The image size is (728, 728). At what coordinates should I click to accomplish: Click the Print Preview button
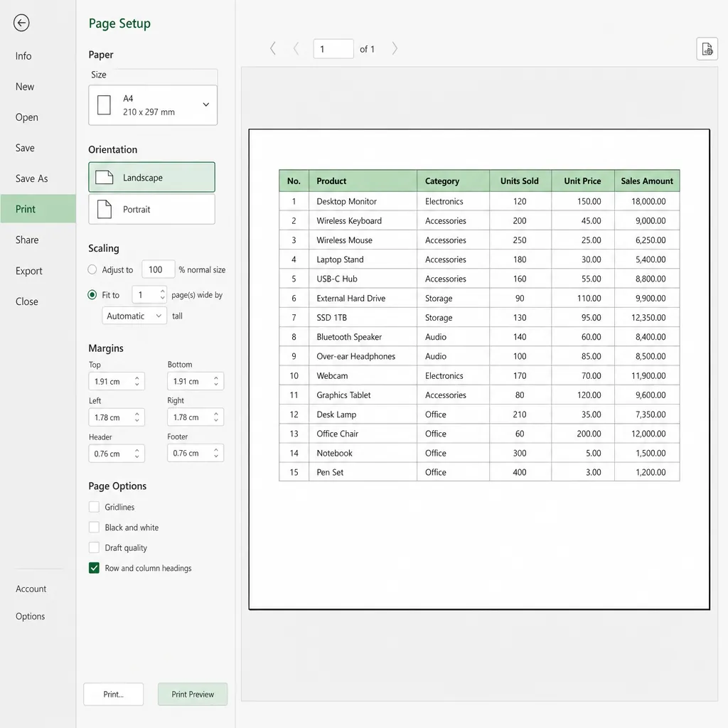[x=193, y=694]
